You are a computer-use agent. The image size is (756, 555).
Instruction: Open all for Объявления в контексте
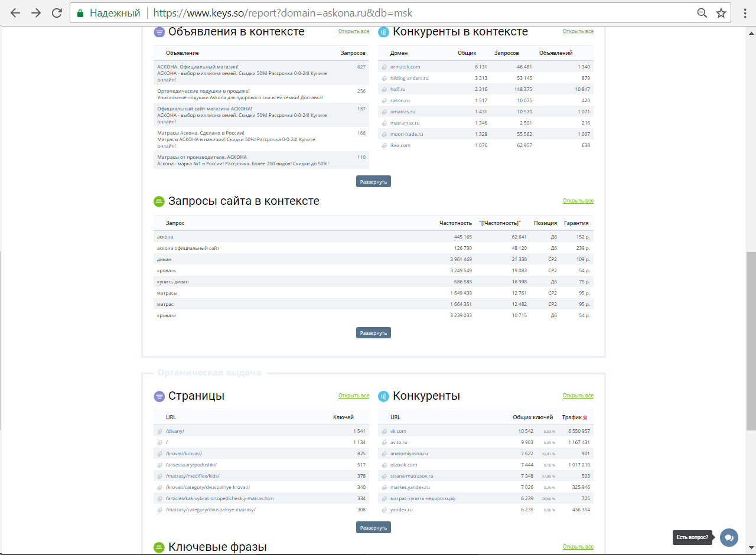pyautogui.click(x=354, y=31)
